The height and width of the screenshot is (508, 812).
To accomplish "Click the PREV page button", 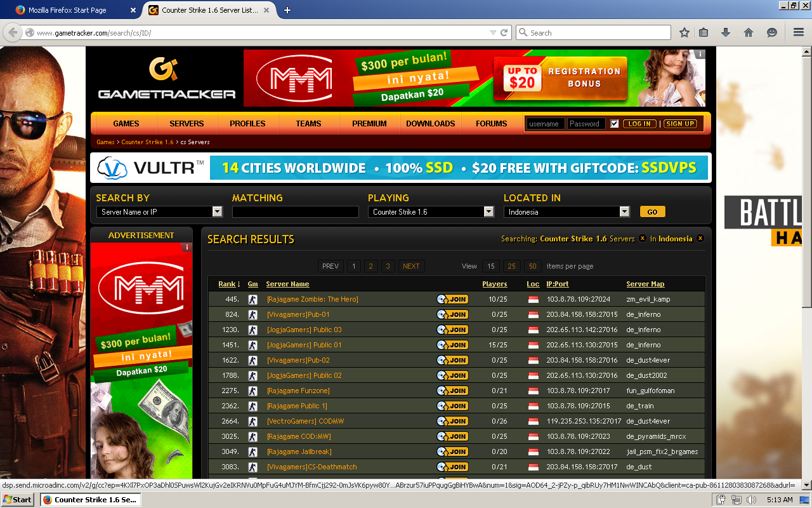I will coord(331,266).
